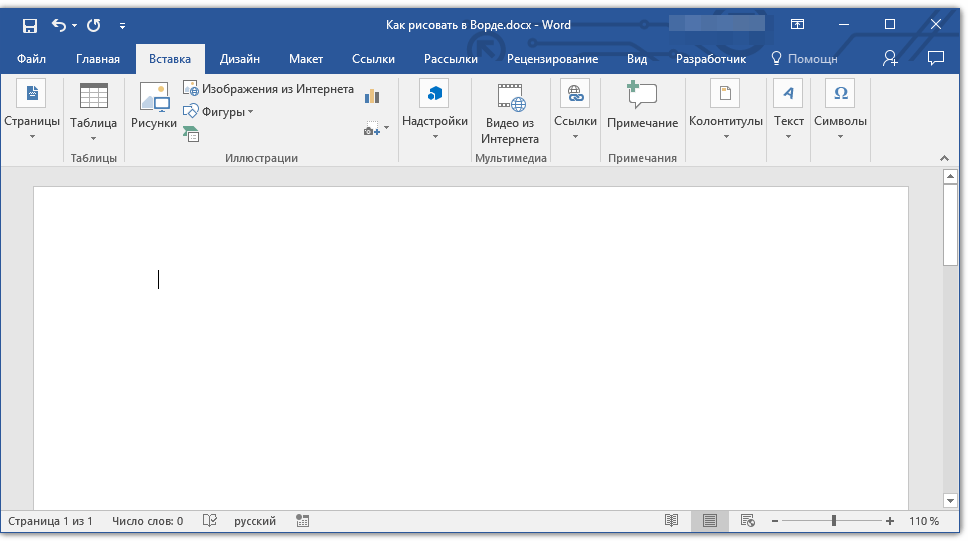Click the 110 % zoom level button
This screenshot has height=541, width=968.
pos(924,521)
